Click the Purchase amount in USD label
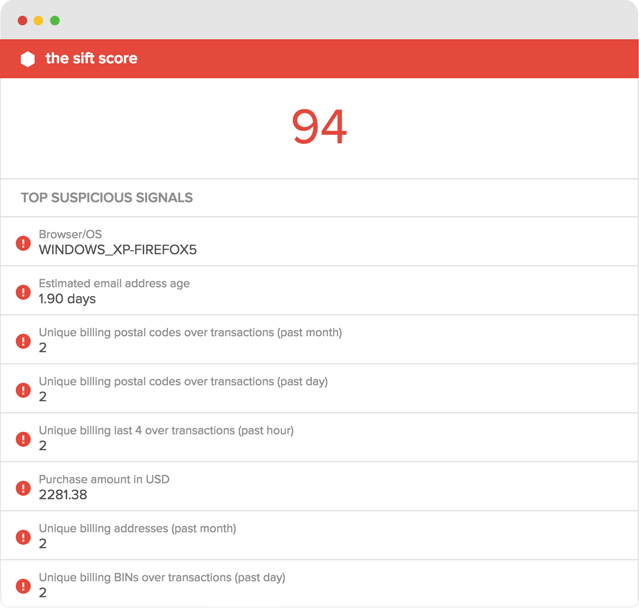Screen dimensions: 639x608 [104, 479]
